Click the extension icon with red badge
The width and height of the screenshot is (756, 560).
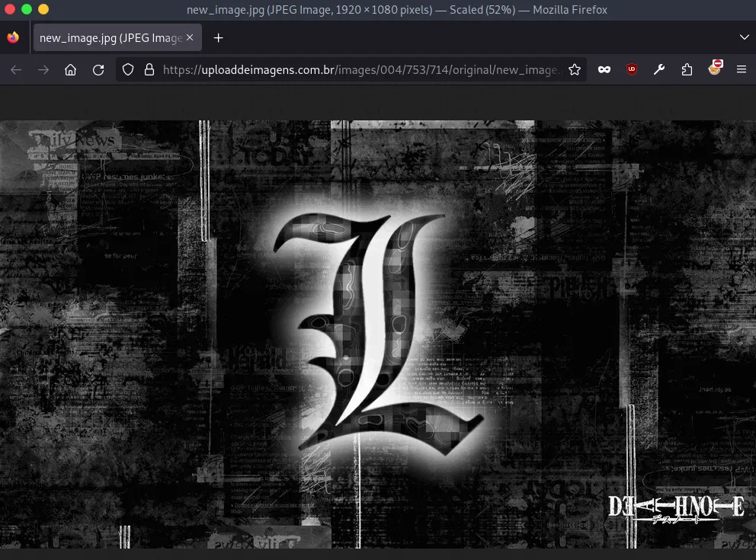point(714,69)
